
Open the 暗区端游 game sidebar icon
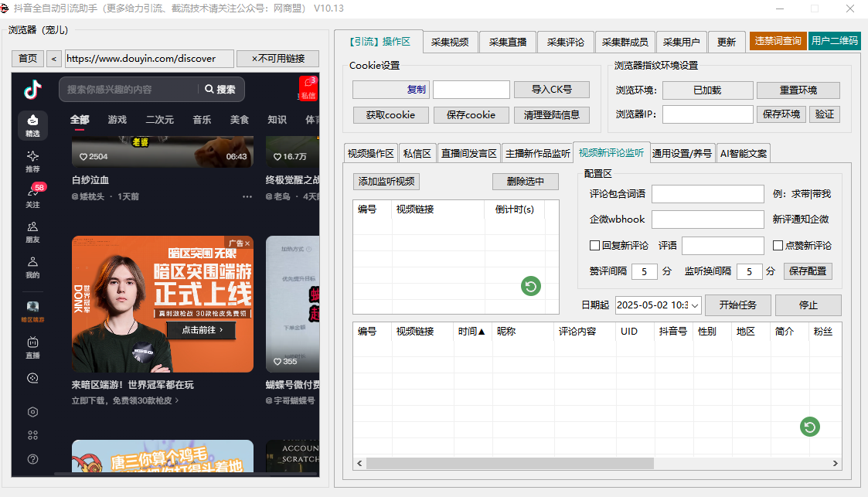[x=32, y=311]
